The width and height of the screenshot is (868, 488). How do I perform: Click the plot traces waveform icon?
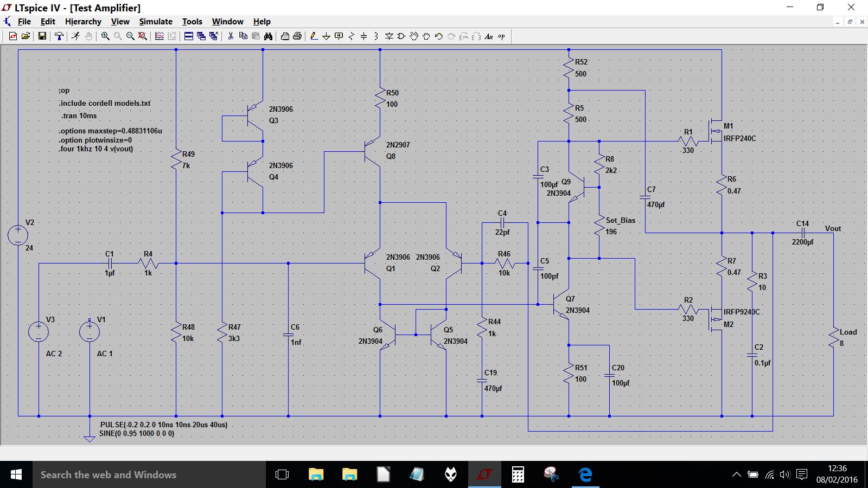coord(159,36)
